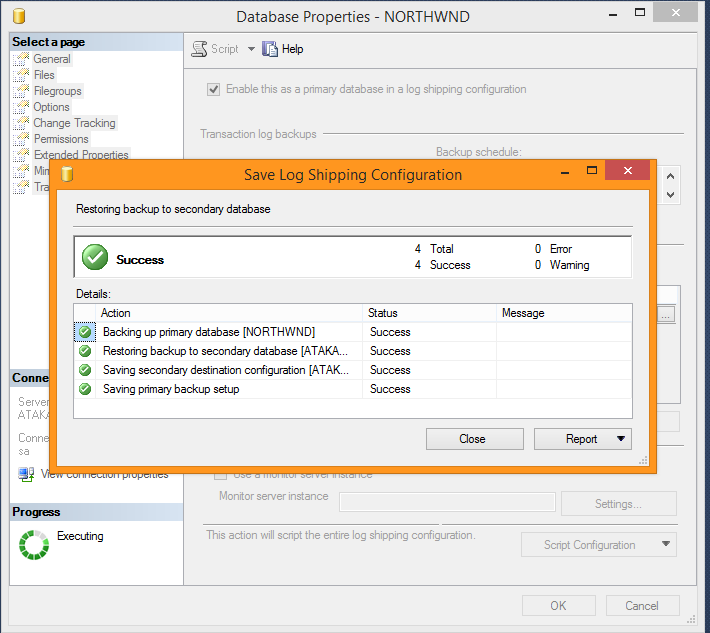710x633 pixels.
Task: Select the General page
Action: pyautogui.click(x=52, y=59)
